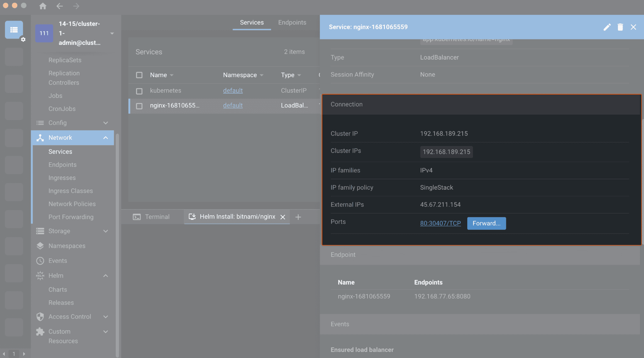
Task: Toggle the select-all services checkbox
Action: (139, 75)
